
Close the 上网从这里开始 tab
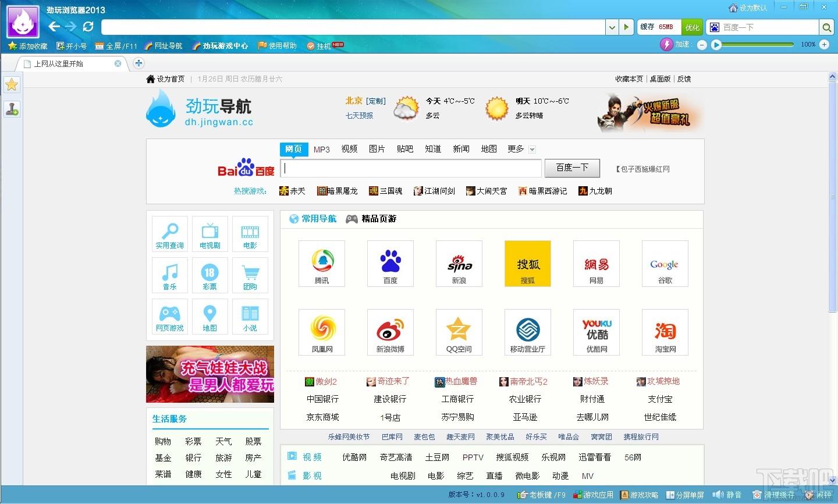pyautogui.click(x=118, y=63)
